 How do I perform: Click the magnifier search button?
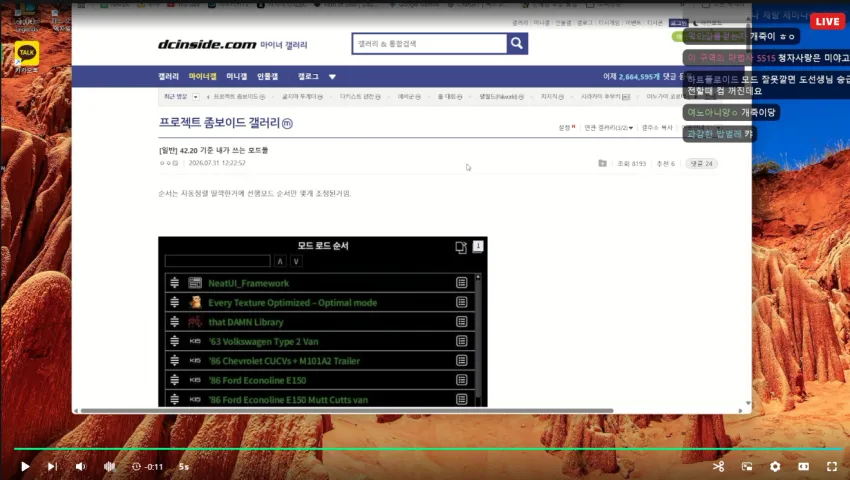(x=517, y=43)
